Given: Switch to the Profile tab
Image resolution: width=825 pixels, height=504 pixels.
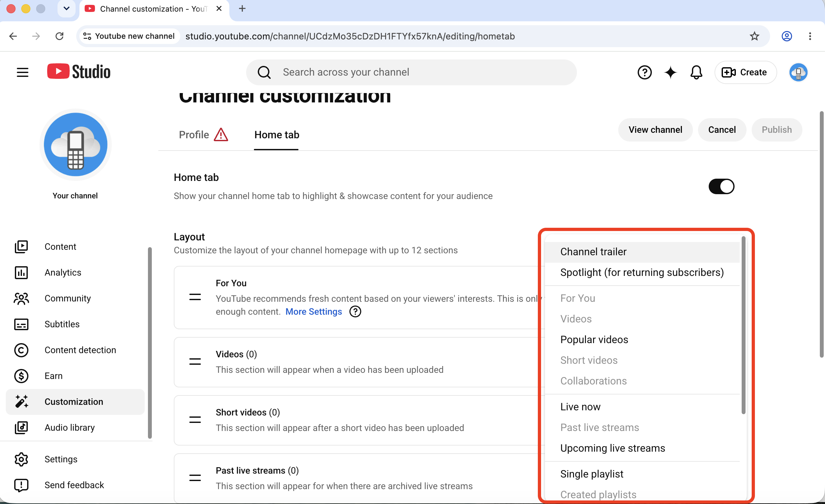Looking at the screenshot, I should tap(203, 135).
